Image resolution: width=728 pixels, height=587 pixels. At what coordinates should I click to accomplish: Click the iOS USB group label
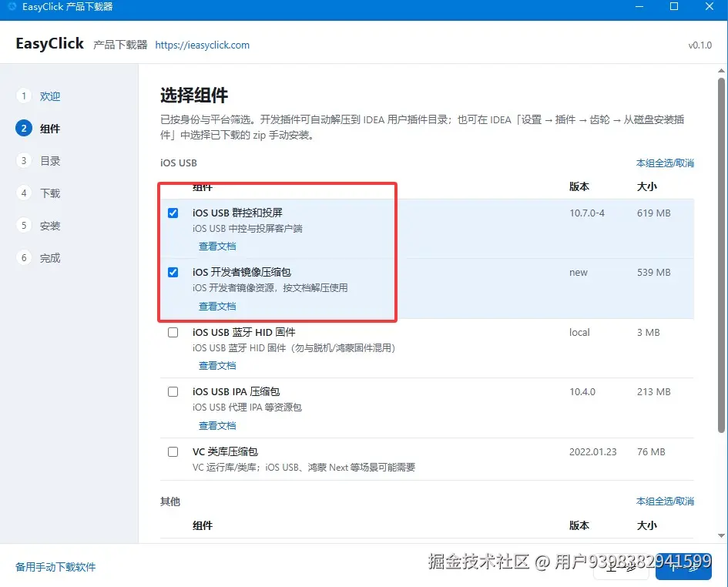(x=179, y=163)
